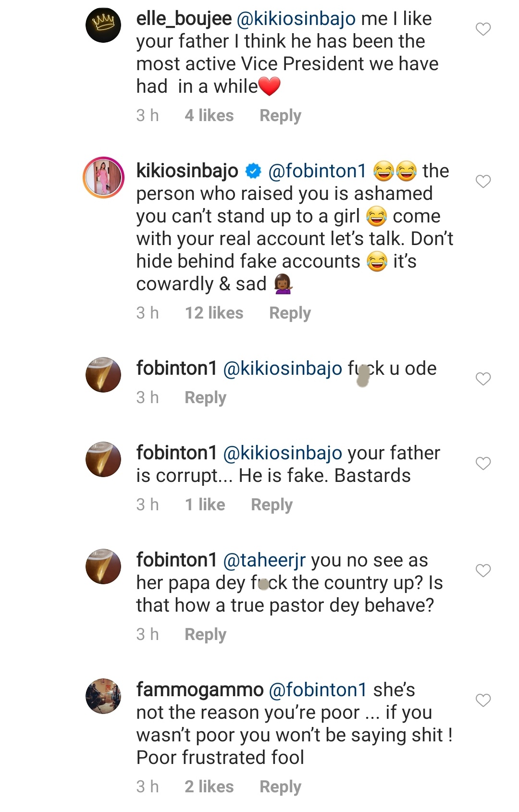Image resolution: width=519 pixels, height=812 pixels.
Task: Open @kikiosinbajo mention in elle_boujee's comment
Action: point(296,19)
